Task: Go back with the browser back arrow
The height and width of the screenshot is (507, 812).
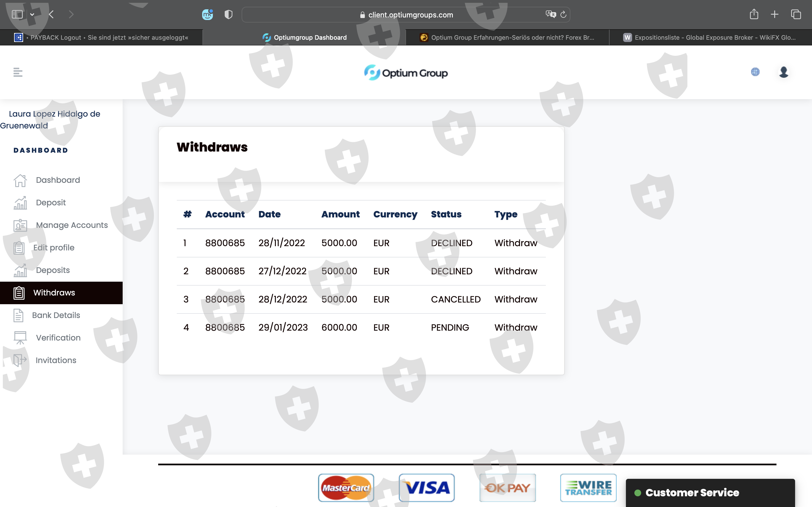Action: click(51, 14)
